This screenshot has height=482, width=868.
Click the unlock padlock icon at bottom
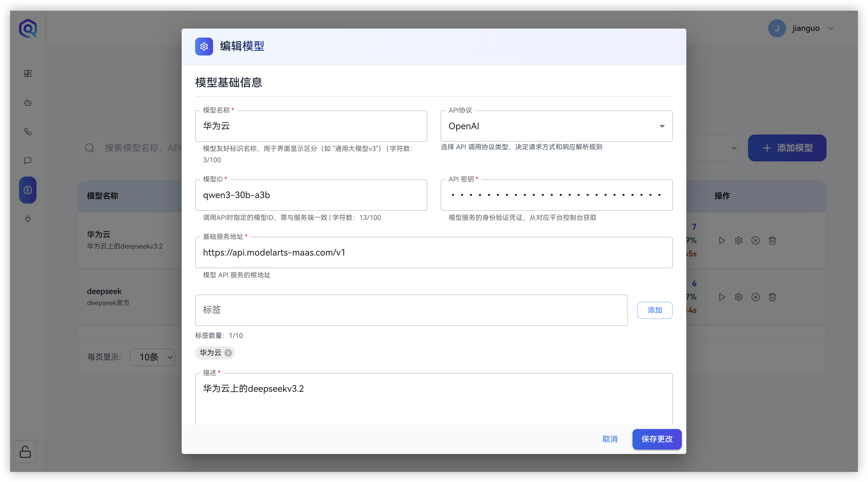coord(25,452)
